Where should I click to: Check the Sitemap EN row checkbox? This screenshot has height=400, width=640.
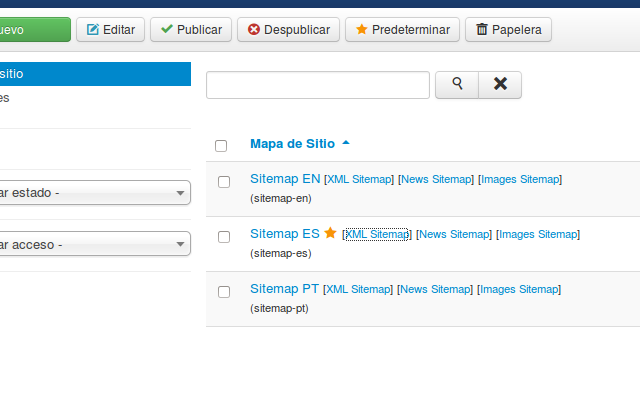click(x=224, y=181)
